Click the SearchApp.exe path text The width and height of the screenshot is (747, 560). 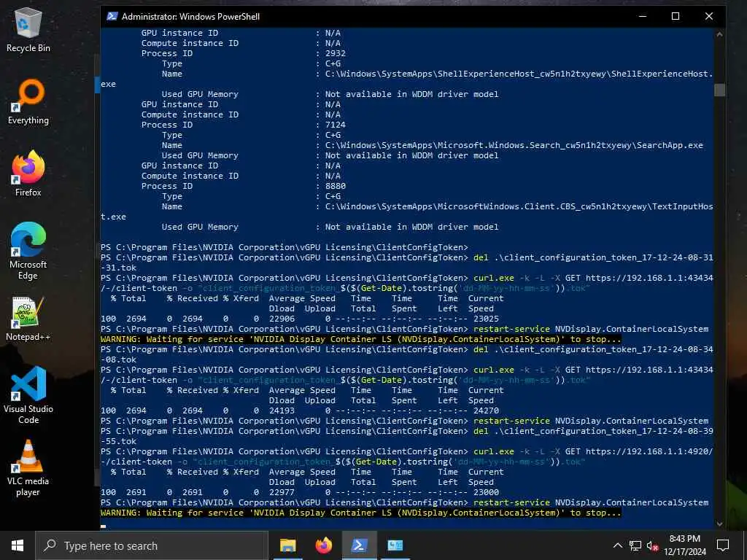(514, 145)
